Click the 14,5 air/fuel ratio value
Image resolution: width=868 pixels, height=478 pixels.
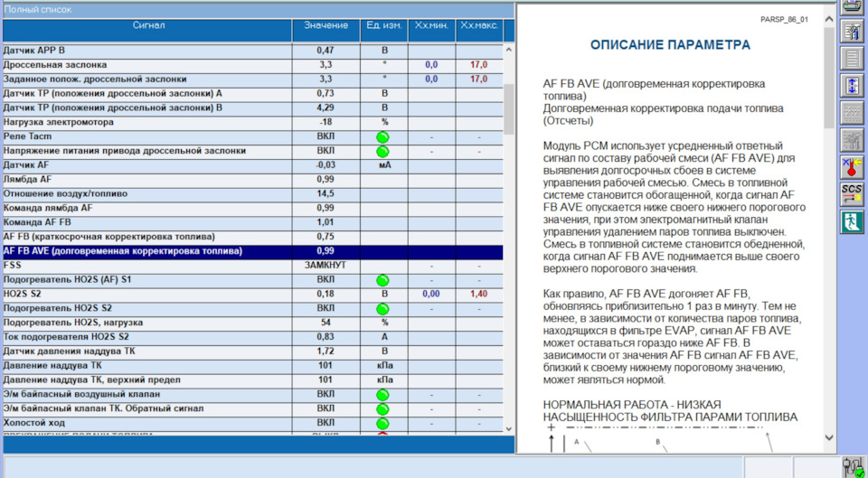[325, 194]
